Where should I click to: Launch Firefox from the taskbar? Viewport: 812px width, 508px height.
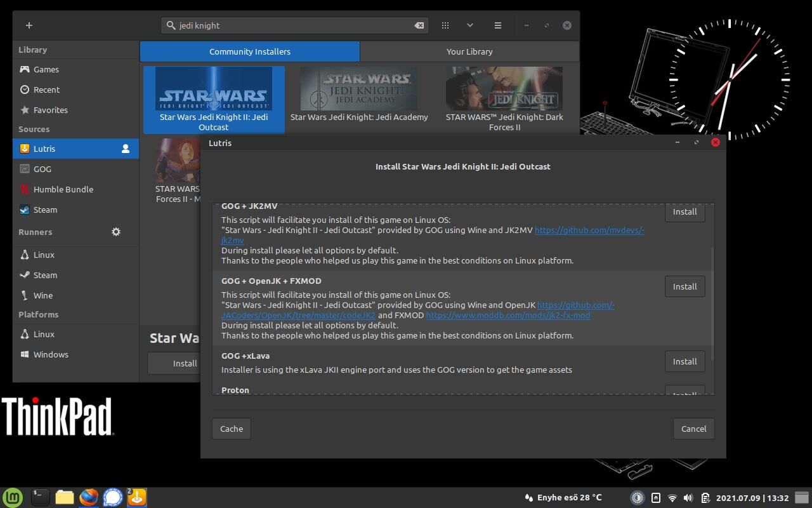(89, 497)
